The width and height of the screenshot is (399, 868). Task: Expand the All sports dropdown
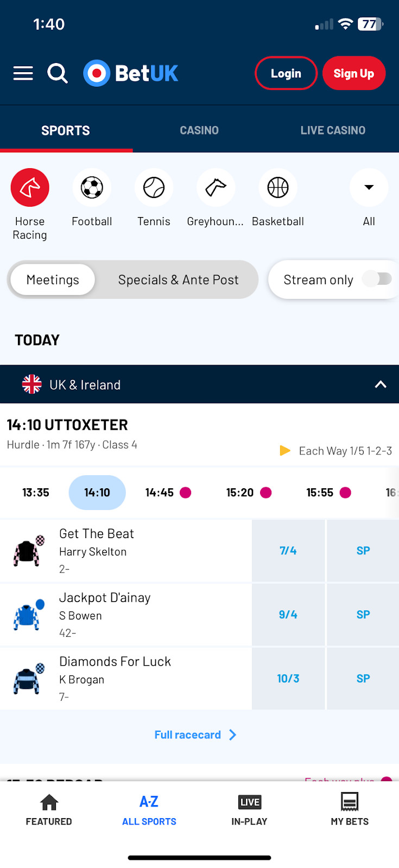369,188
